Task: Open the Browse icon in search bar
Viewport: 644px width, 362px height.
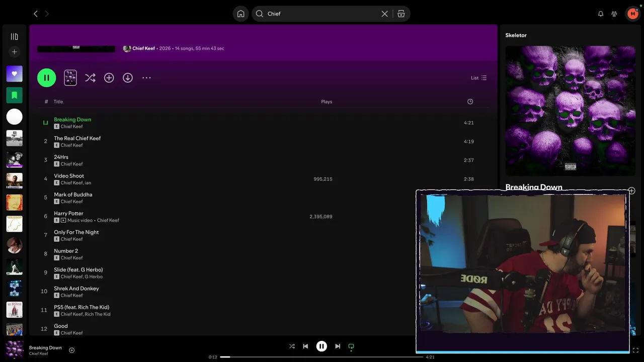Action: 401,14
